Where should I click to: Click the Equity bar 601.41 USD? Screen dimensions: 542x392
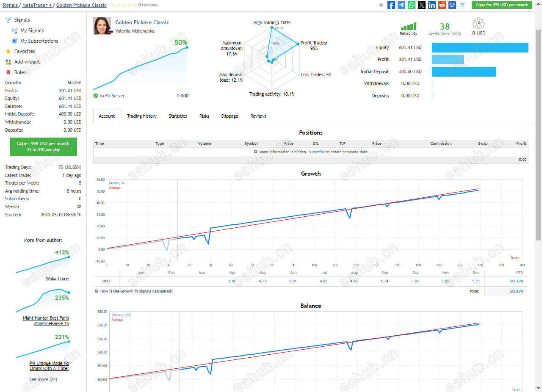pyautogui.click(x=480, y=47)
